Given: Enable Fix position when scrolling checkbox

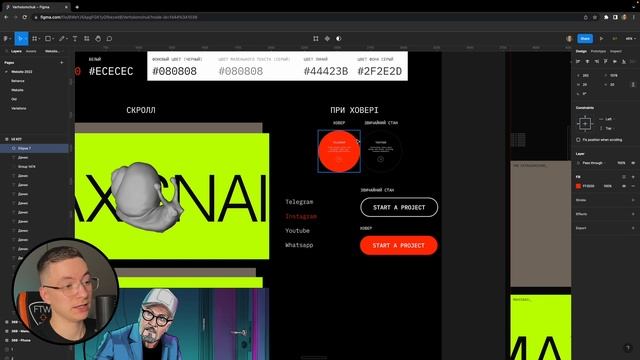Looking at the screenshot, I should click(x=578, y=140).
